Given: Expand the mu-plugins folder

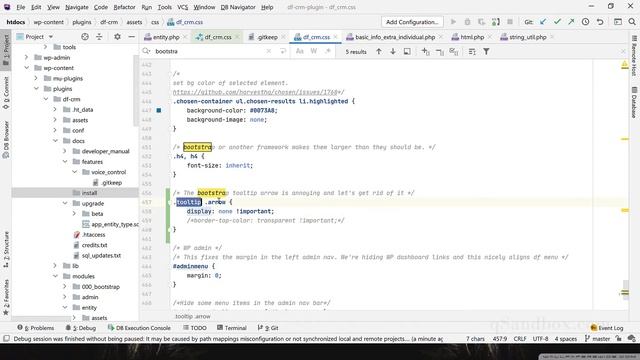Looking at the screenshot, I should tap(36, 78).
